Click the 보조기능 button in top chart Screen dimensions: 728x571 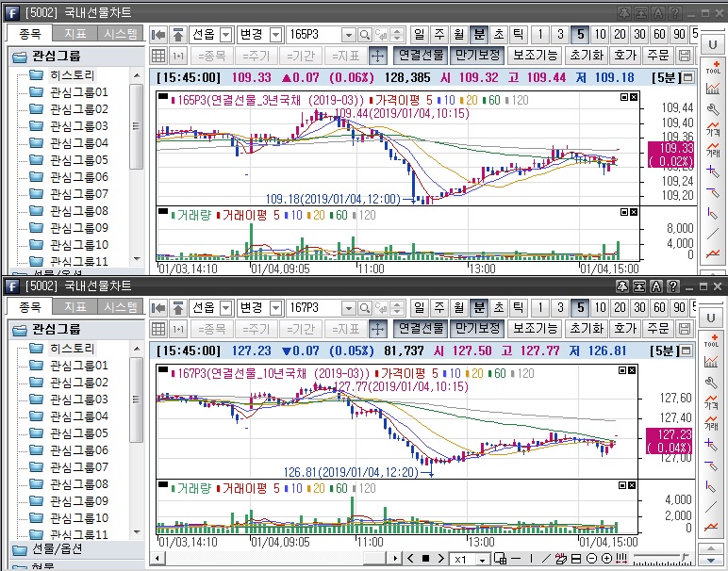[x=534, y=56]
